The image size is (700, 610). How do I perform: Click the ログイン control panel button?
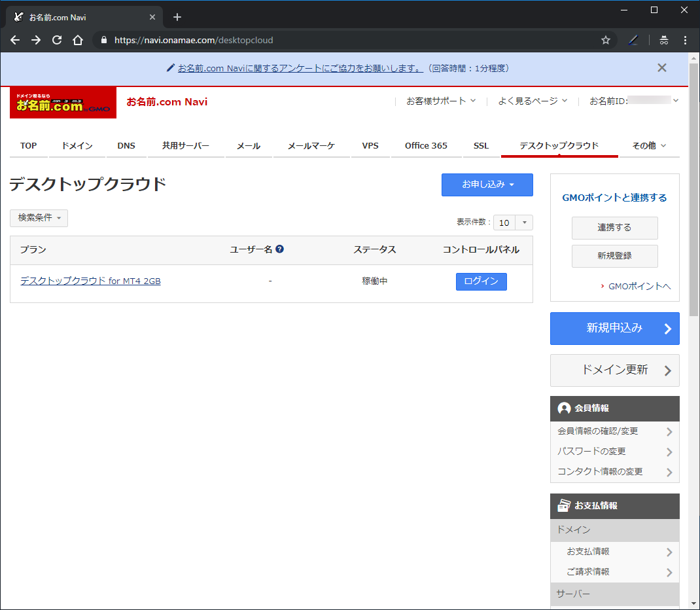[x=481, y=281]
